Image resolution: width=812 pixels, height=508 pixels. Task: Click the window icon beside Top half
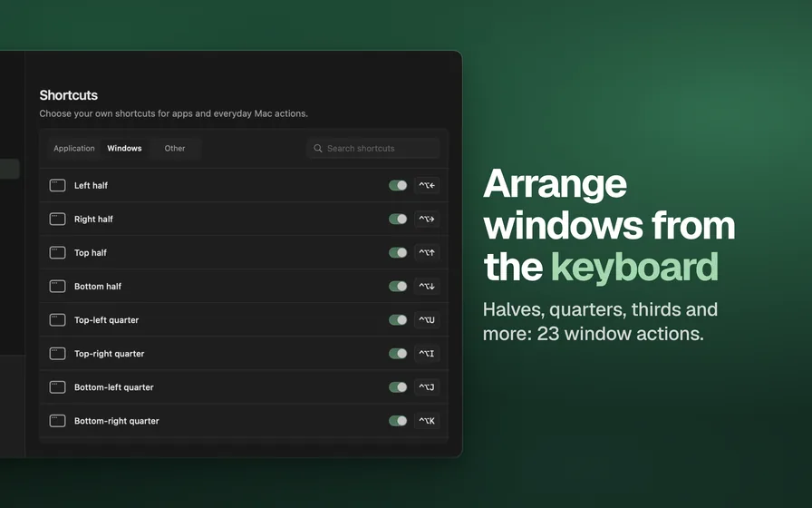(x=57, y=253)
